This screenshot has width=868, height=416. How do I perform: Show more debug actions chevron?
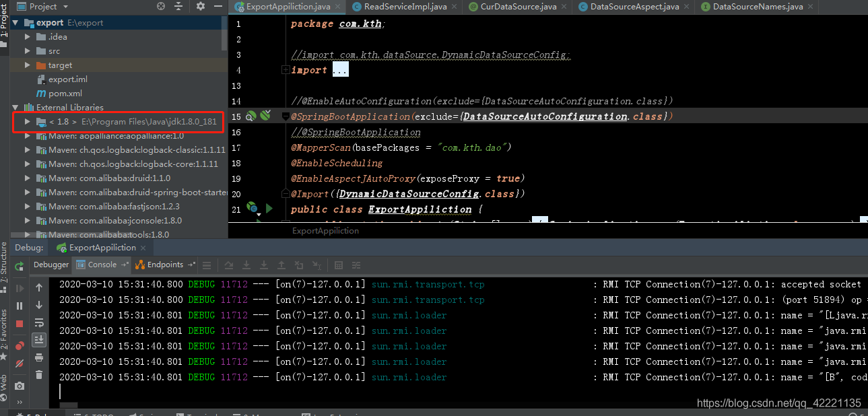click(20, 402)
